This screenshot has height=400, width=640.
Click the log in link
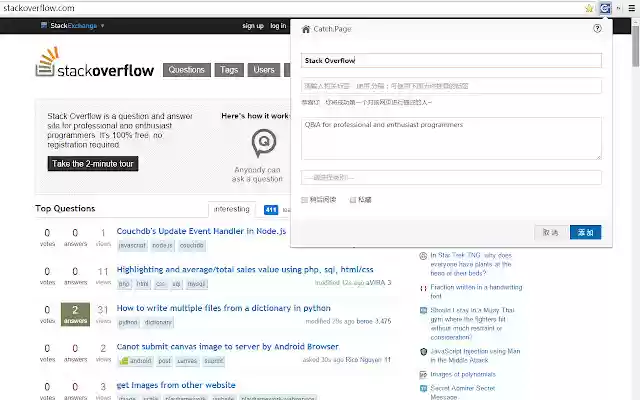(x=278, y=26)
